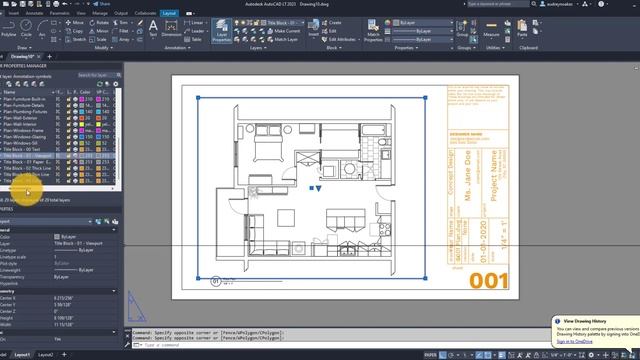This screenshot has width=640, height=360.
Task: Expand the Block panel
Action: 334,48
